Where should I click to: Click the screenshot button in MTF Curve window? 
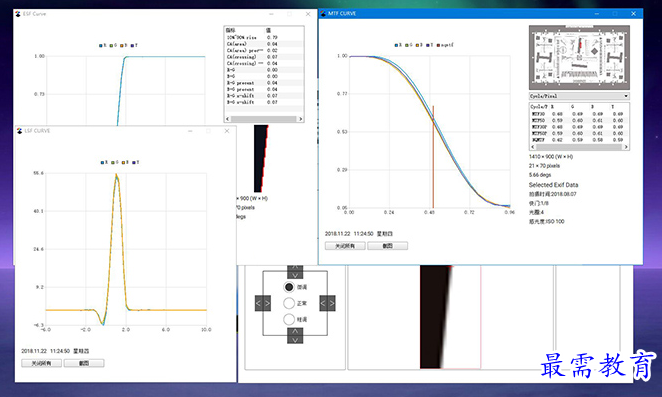click(388, 246)
